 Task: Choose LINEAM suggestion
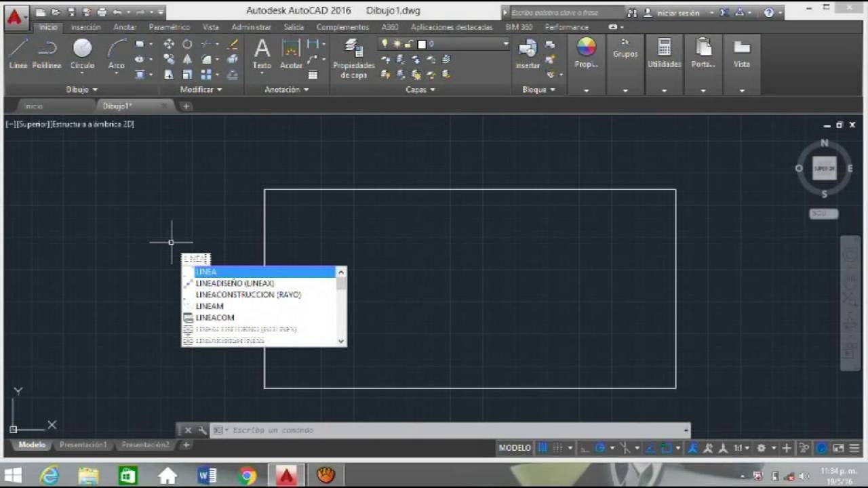[258, 306]
